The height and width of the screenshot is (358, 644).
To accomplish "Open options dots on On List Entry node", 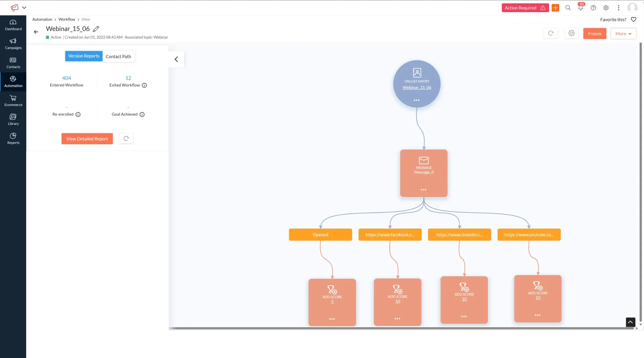I will point(417,100).
